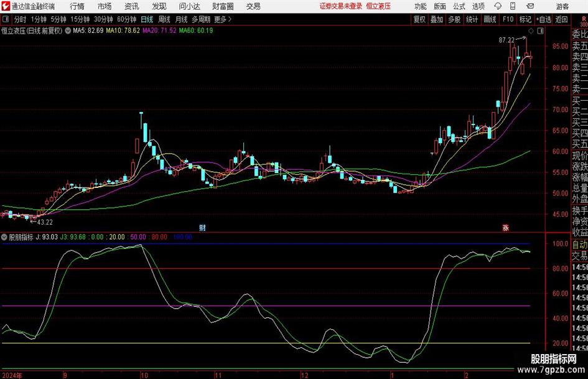This screenshot has height=379, width=588.
Task: Open the 问小达 menu
Action: (x=189, y=6)
